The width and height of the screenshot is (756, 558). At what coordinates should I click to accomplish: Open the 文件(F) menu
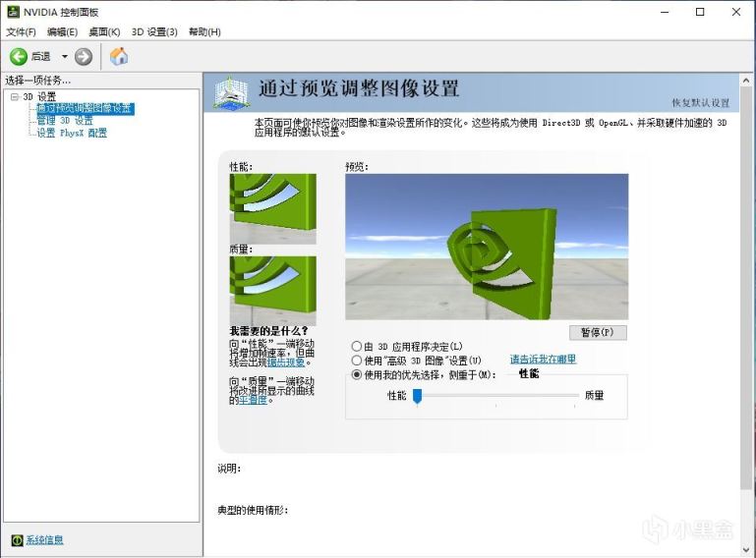coord(21,32)
